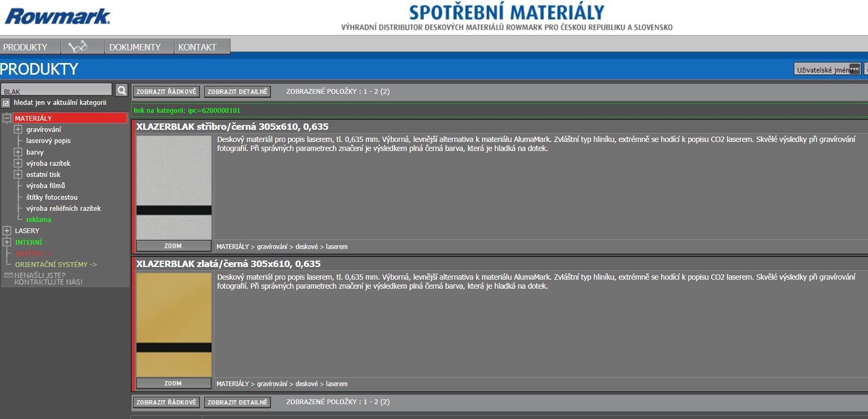Expand the LASERY tree node

[7, 231]
